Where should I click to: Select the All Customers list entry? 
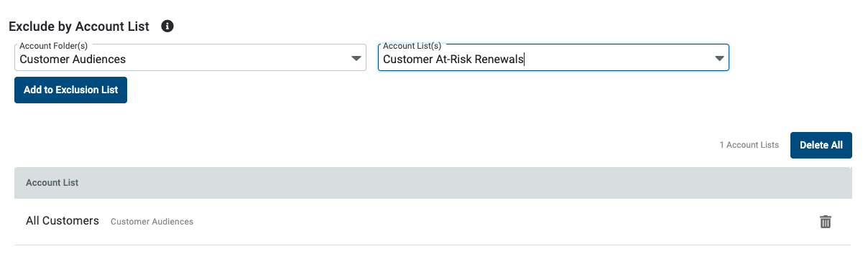tap(433, 222)
